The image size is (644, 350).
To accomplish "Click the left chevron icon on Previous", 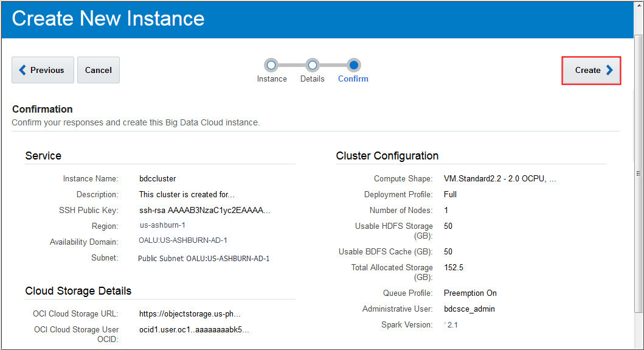I will (x=23, y=70).
